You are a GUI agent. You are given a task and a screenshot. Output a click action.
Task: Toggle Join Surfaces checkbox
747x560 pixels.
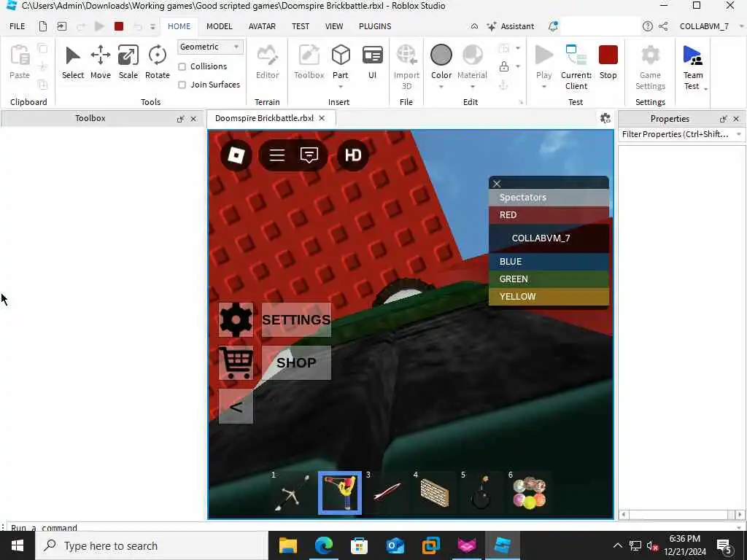[x=182, y=85]
